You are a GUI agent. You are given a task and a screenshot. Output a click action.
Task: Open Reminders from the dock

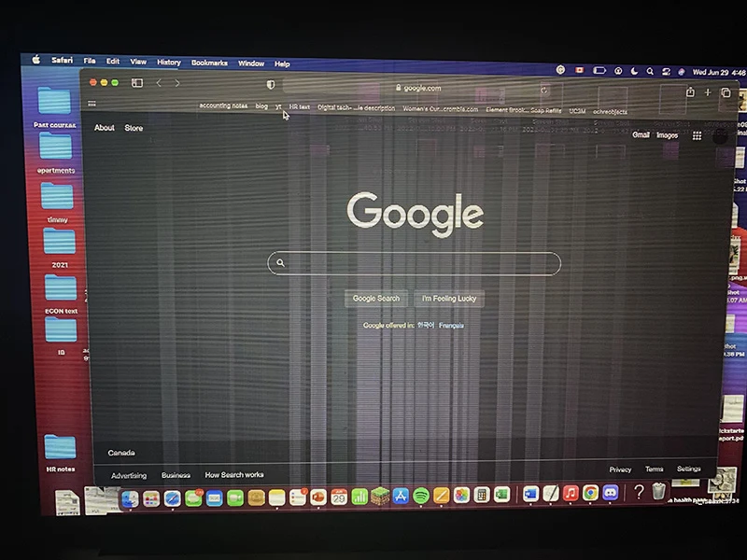[297, 497]
